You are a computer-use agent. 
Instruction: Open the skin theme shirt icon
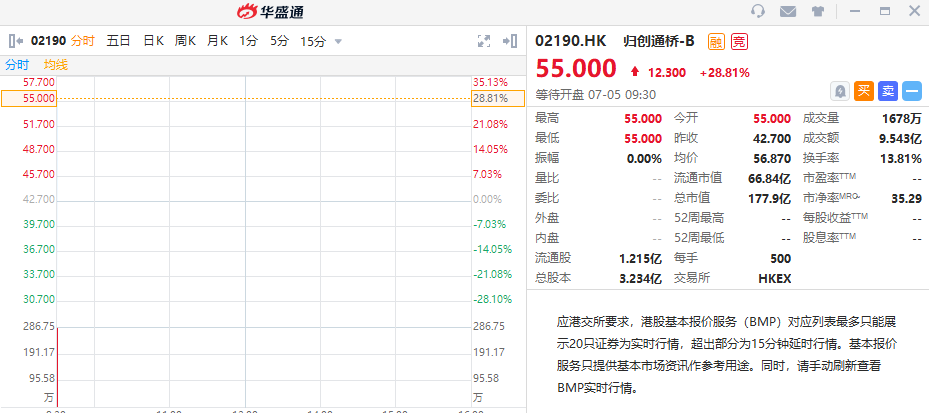pyautogui.click(x=818, y=11)
